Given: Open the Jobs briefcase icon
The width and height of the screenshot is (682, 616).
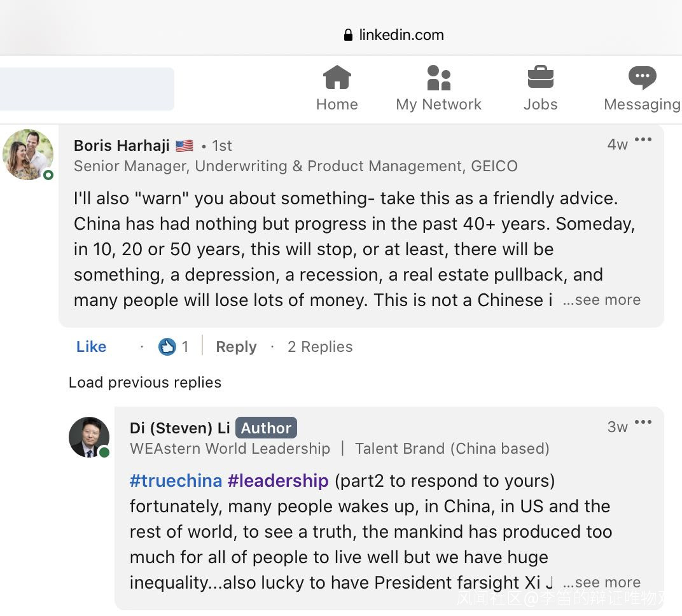Looking at the screenshot, I should [x=540, y=78].
